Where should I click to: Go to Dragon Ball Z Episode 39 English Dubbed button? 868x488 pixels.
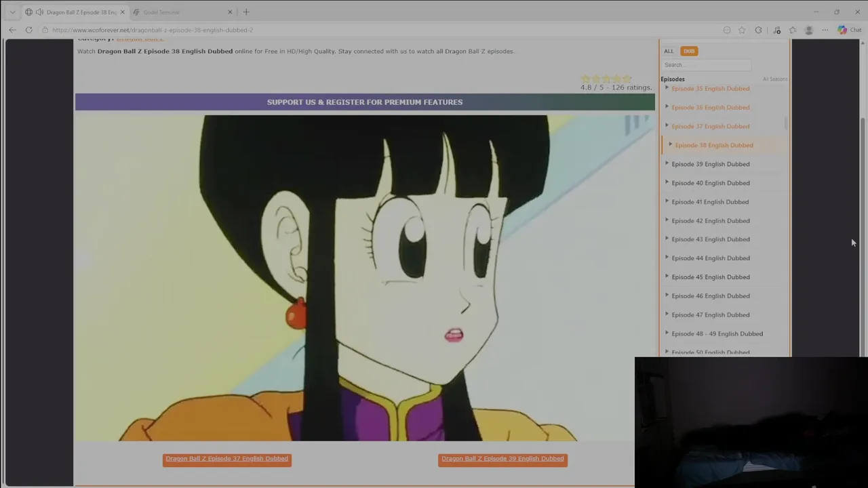coord(502,459)
